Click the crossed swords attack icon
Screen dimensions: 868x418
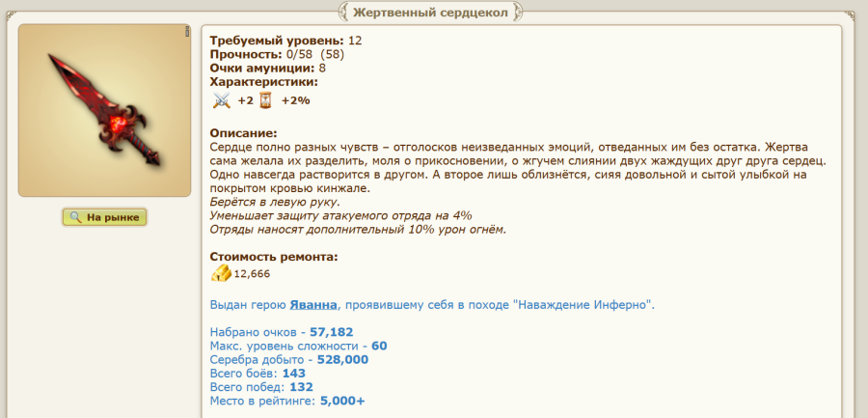222,99
